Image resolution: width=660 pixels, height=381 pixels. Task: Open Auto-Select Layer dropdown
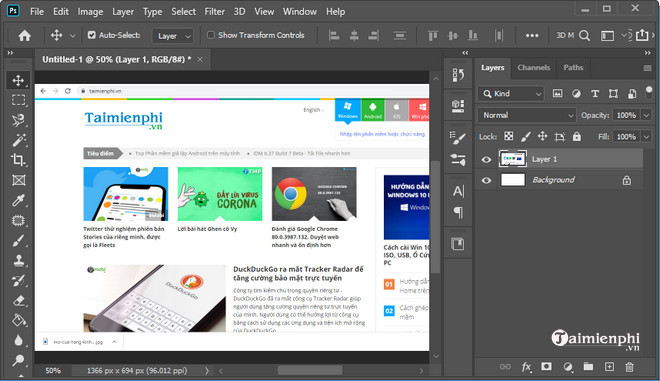[173, 36]
